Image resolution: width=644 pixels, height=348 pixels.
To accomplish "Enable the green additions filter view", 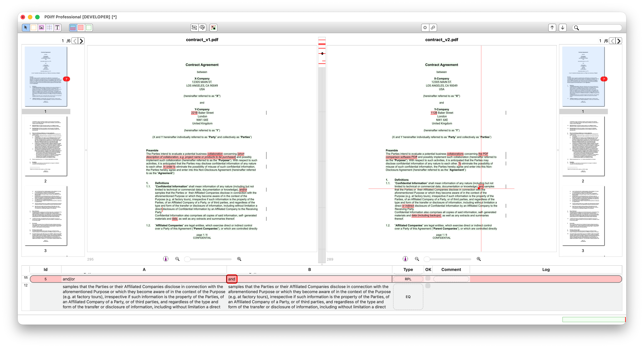I will tap(88, 28).
